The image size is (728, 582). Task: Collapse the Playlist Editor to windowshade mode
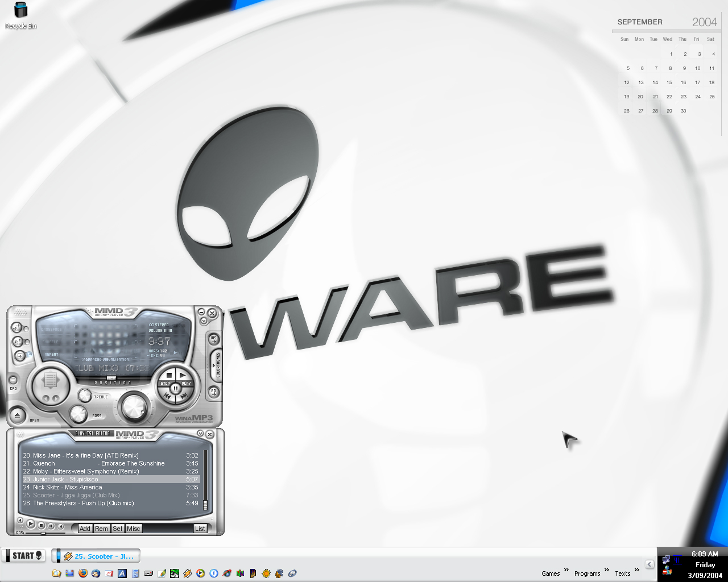[x=200, y=434]
